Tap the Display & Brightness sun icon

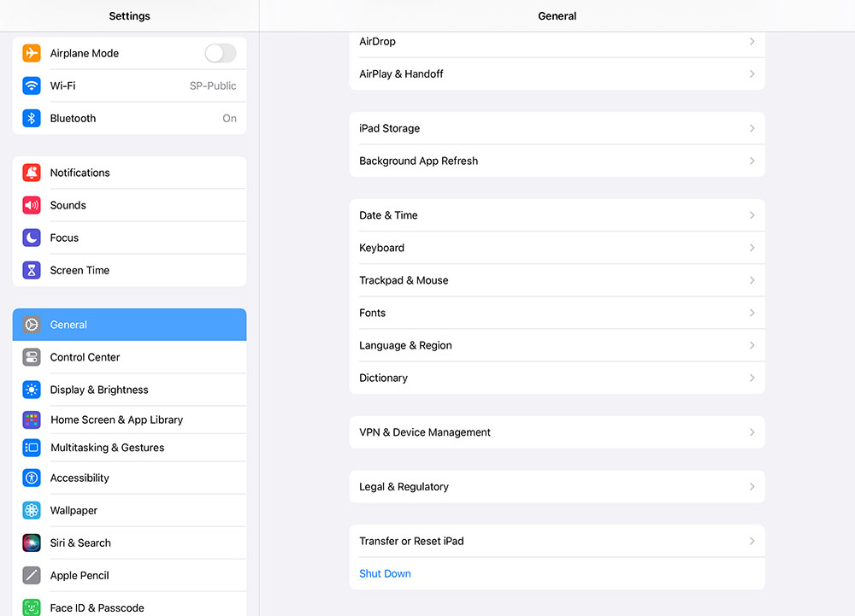pyautogui.click(x=32, y=390)
